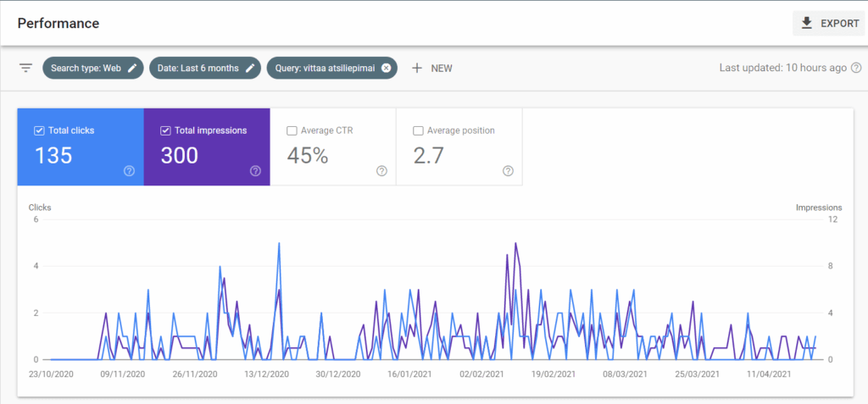
Task: Open the Search type: Web filter
Action: (x=85, y=68)
